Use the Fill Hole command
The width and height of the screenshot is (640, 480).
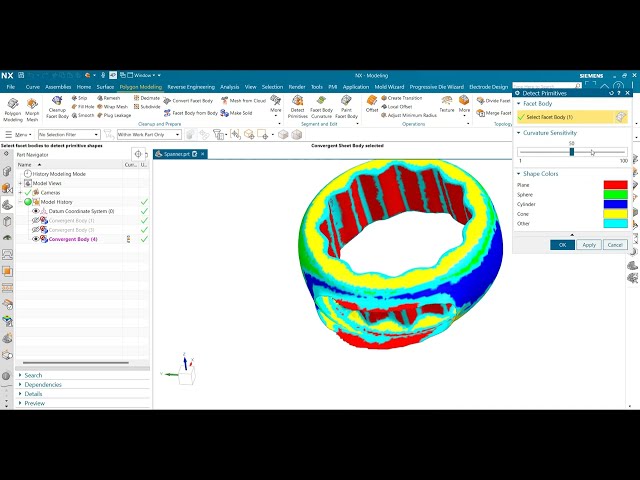point(83,107)
